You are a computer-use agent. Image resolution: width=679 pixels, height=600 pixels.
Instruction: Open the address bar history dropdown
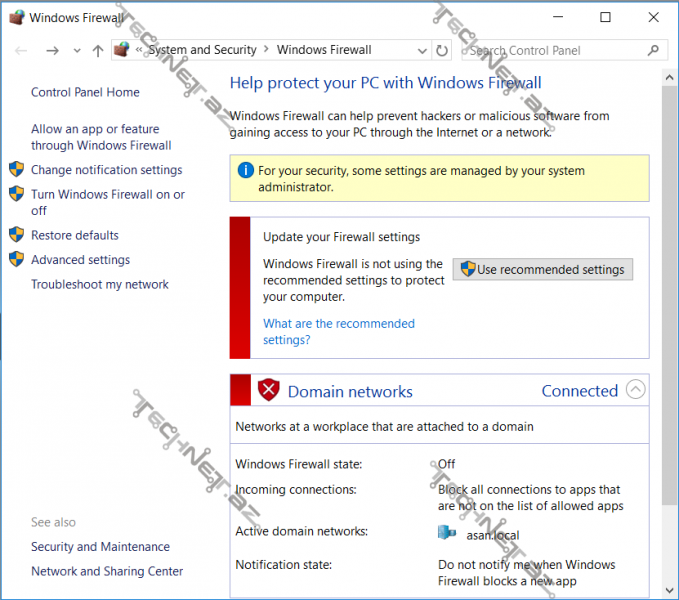(x=423, y=50)
